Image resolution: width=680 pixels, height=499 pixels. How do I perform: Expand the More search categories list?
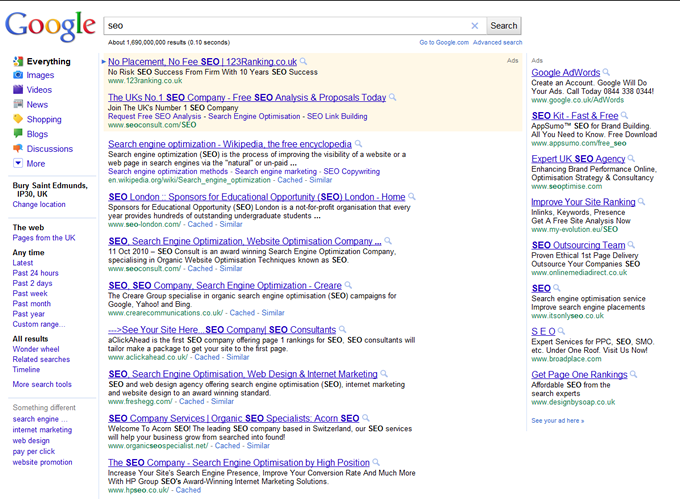(35, 164)
